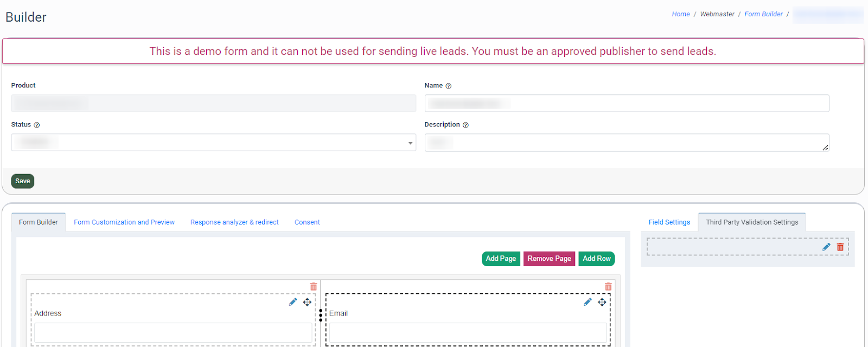Image resolution: width=868 pixels, height=347 pixels.
Task: Edit the Email field with pencil icon
Action: pyautogui.click(x=588, y=302)
